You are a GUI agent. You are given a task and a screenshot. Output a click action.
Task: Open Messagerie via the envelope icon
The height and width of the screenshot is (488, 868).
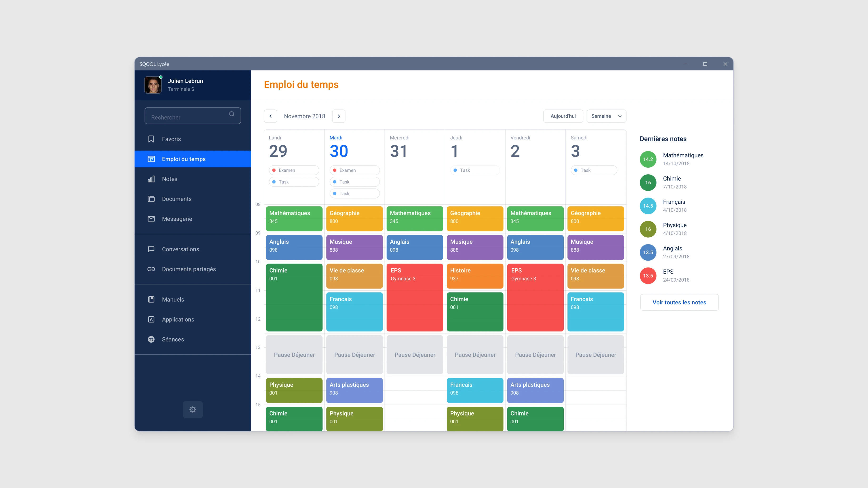click(x=151, y=219)
